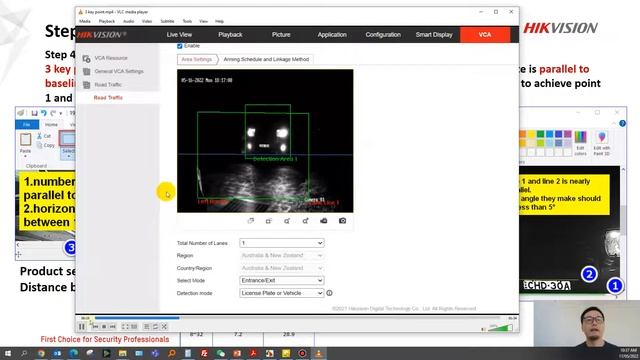The image size is (640, 360).
Task: Open the VLC Help menu
Action: pos(219,21)
